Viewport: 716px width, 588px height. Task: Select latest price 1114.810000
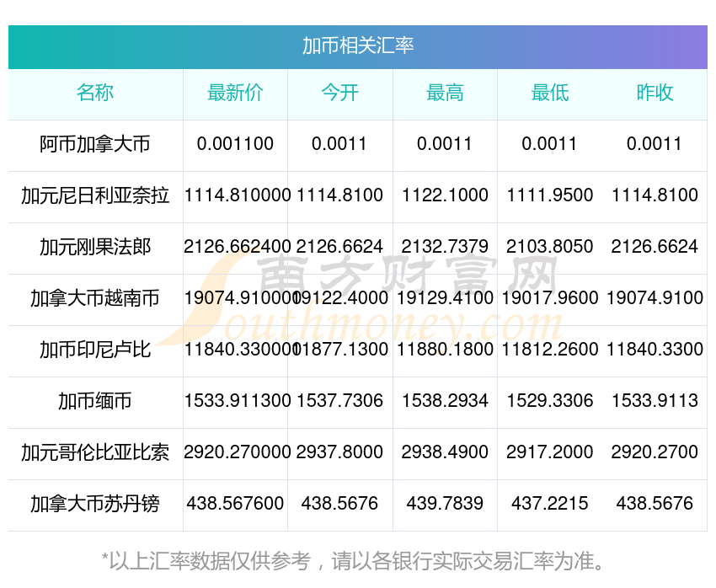(237, 195)
